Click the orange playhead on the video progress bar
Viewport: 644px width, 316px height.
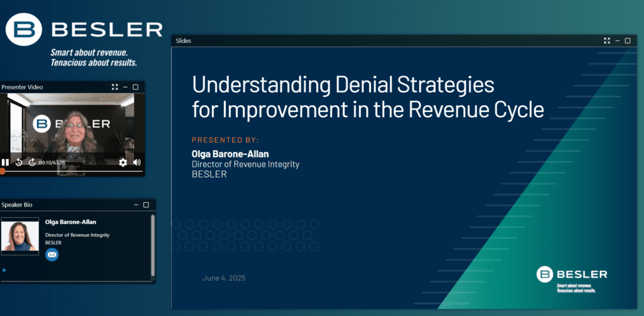(3, 171)
